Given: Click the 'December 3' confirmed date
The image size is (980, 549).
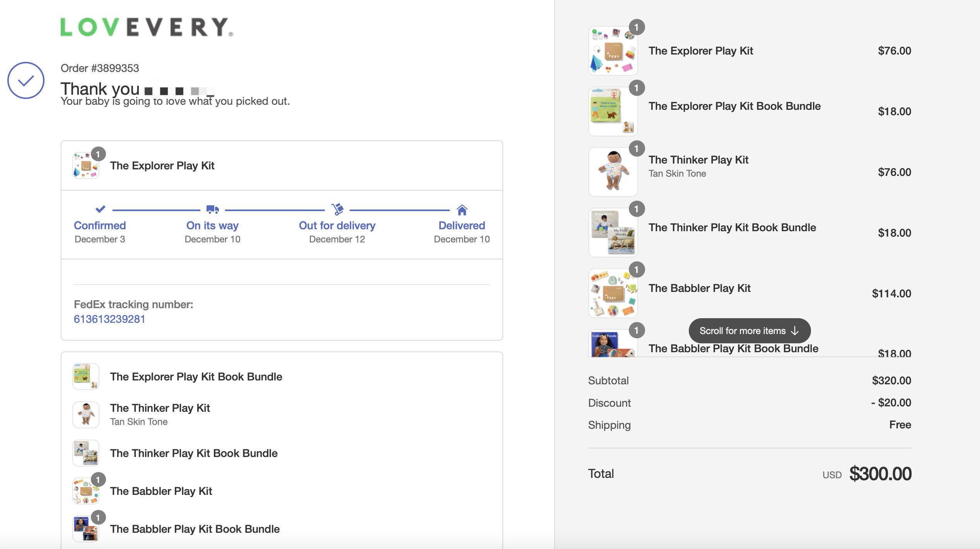Looking at the screenshot, I should (x=100, y=239).
